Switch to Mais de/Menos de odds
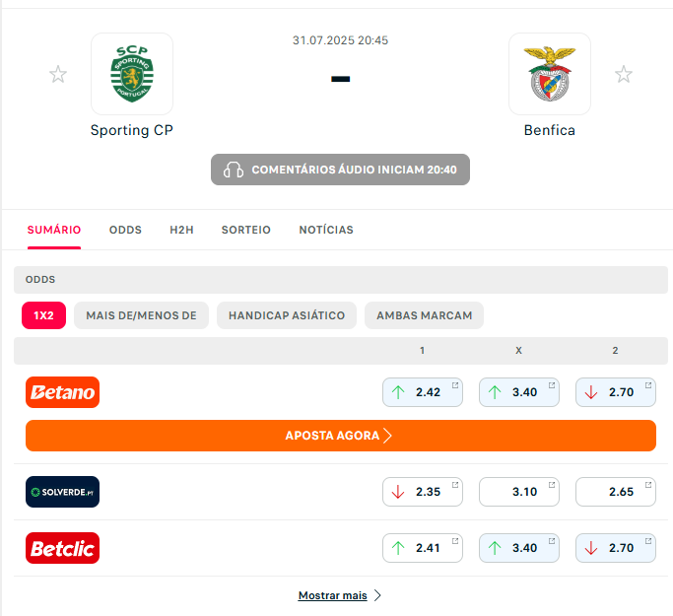The height and width of the screenshot is (616, 673). point(141,315)
